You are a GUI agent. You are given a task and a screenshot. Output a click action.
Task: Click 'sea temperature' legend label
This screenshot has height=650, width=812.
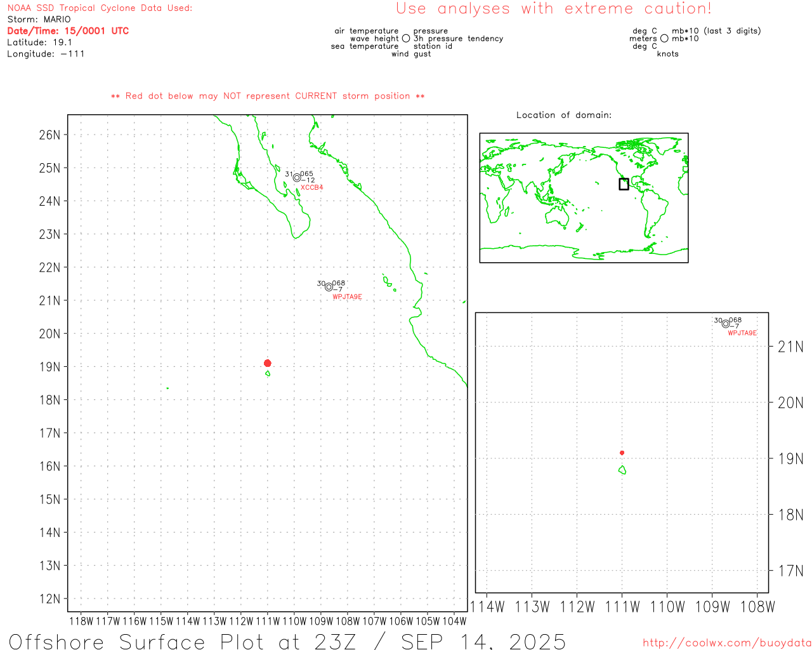(x=365, y=46)
